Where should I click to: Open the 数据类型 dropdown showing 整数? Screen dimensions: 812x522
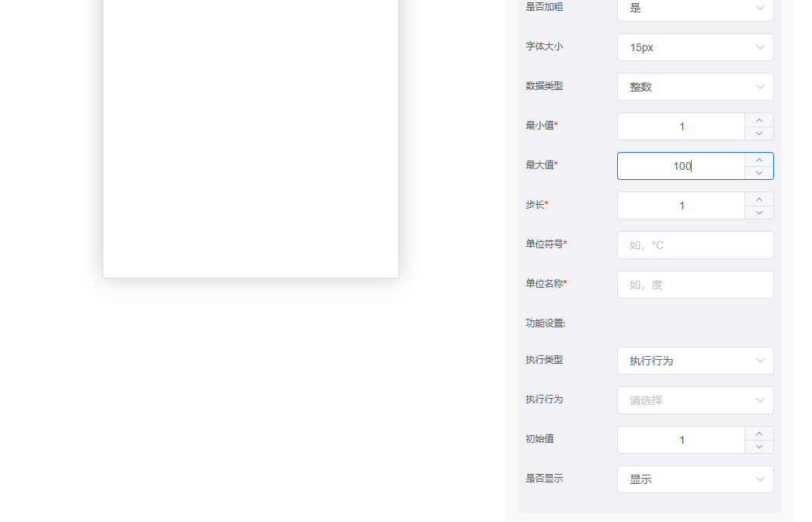pos(695,86)
